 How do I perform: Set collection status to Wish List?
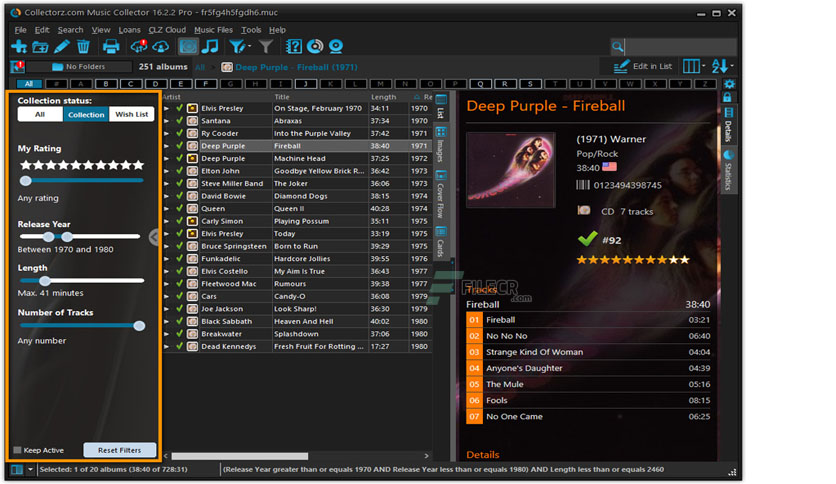pos(132,114)
